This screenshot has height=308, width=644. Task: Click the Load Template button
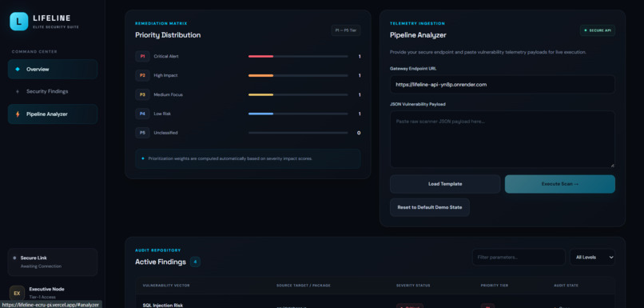[x=445, y=184]
